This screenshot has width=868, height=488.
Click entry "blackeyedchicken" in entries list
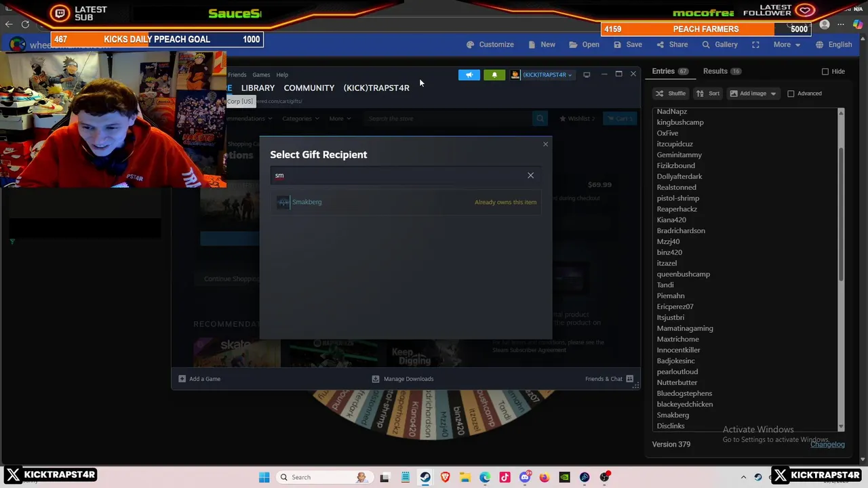[x=684, y=405]
